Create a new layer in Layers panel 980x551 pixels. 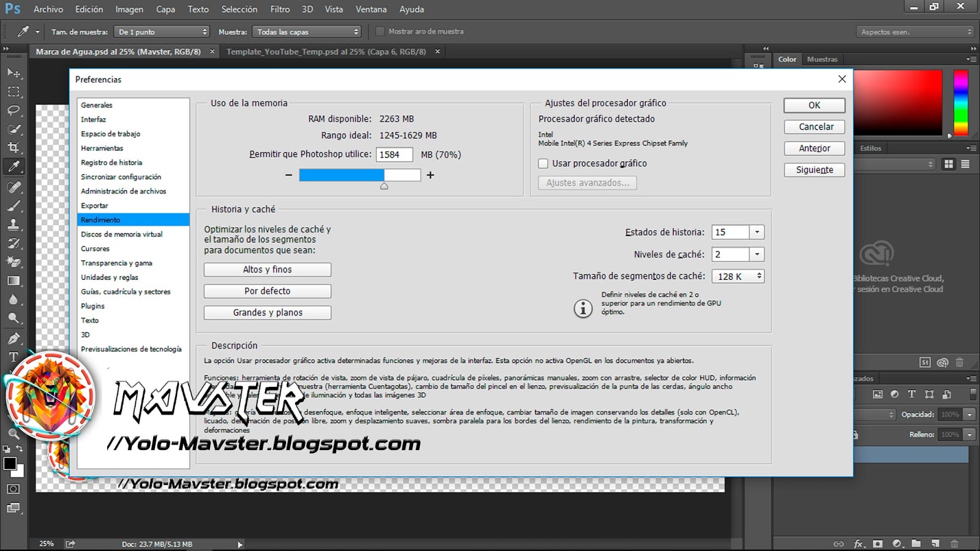(x=935, y=544)
